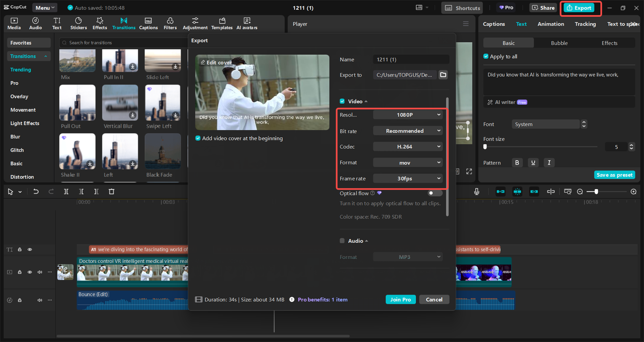Zoom in timeline with plus icon
The width and height of the screenshot is (644, 342).
pyautogui.click(x=633, y=192)
